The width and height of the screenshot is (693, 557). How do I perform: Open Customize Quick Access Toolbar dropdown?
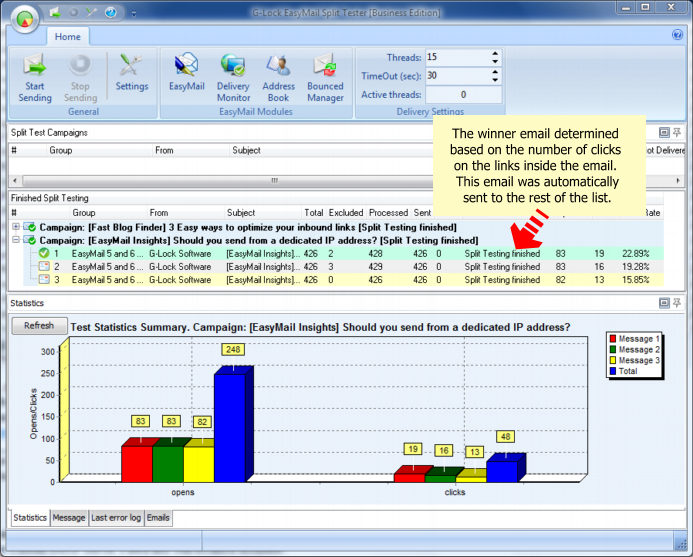133,13
